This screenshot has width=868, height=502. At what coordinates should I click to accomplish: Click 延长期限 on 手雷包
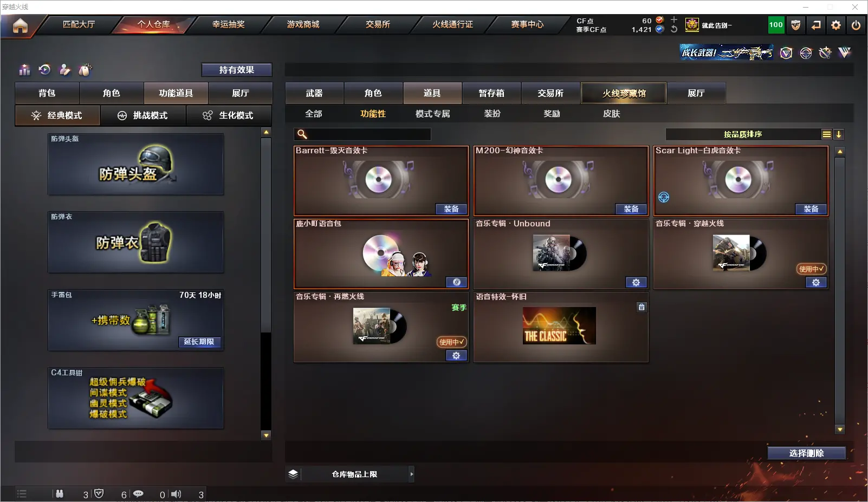(199, 342)
